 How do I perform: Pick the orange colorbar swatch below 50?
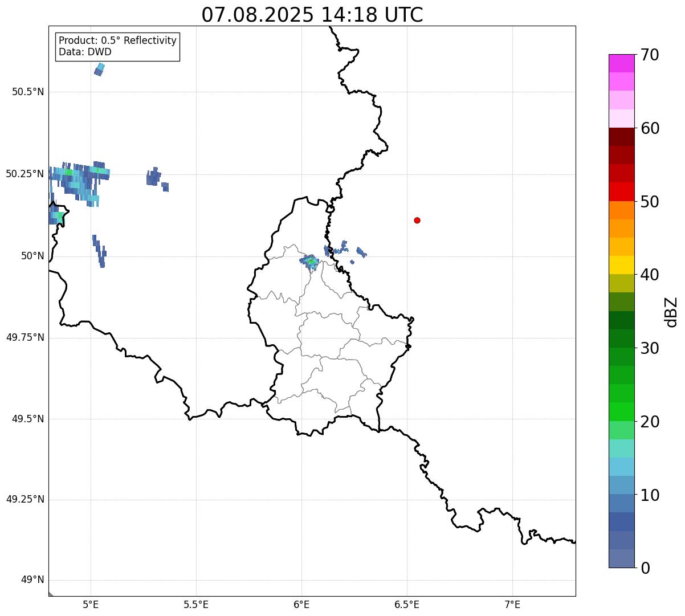click(x=621, y=210)
